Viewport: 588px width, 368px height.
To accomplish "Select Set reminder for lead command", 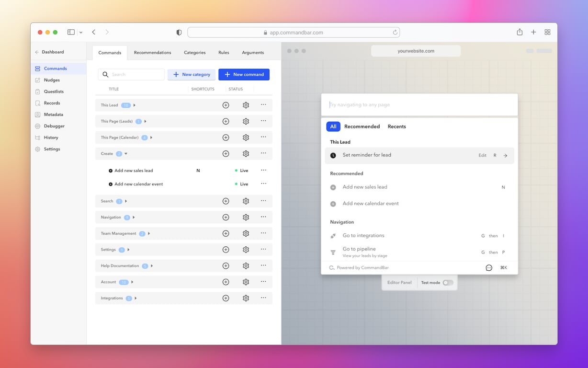I will (x=419, y=155).
